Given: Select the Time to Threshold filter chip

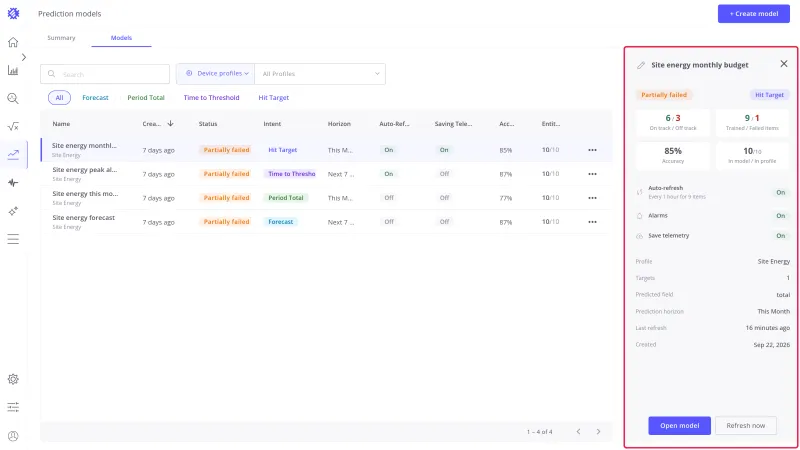Looking at the screenshot, I should pos(211,97).
